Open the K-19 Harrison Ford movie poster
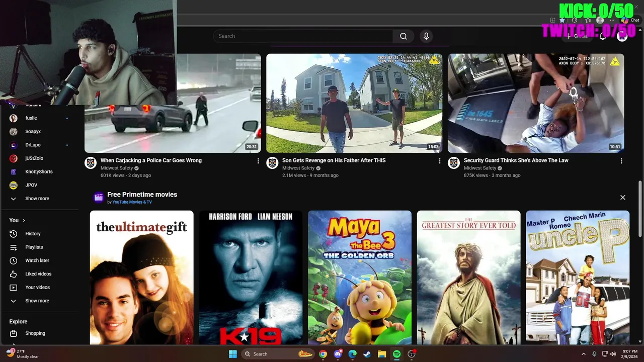The width and height of the screenshot is (644, 362). click(x=251, y=278)
